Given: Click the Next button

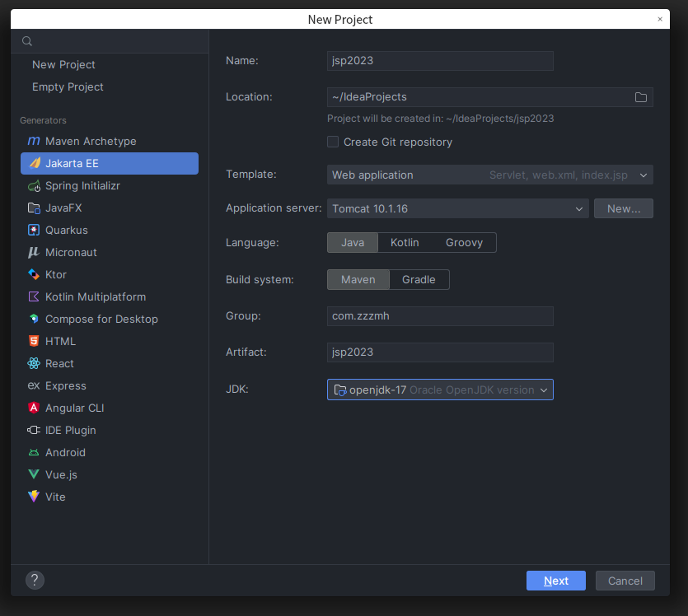Looking at the screenshot, I should tap(555, 581).
